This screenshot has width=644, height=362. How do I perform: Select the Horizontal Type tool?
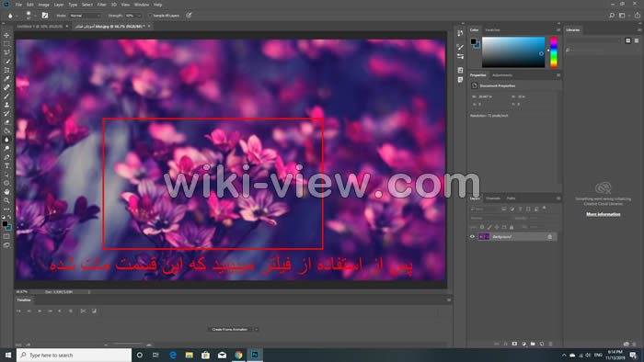point(6,165)
